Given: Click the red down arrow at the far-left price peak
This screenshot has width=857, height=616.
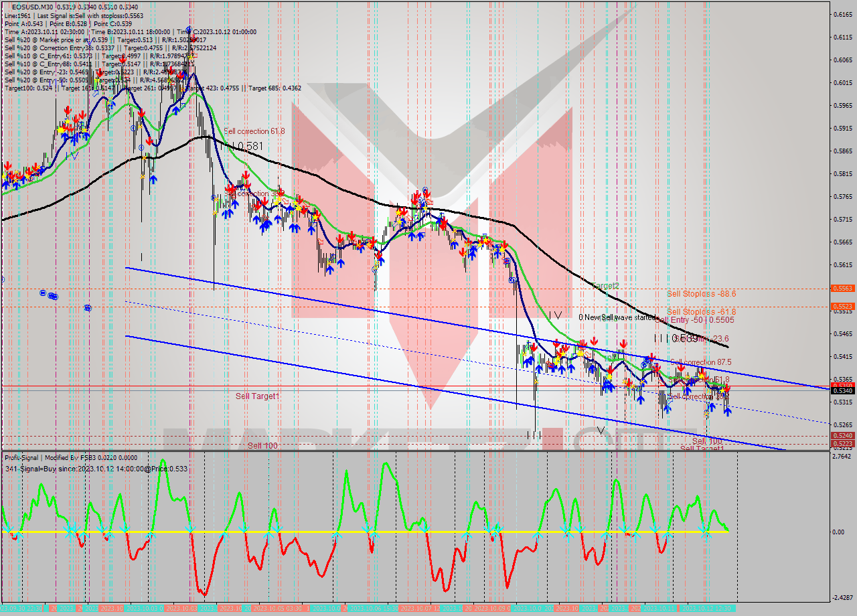Looking at the screenshot, I should (x=8, y=165).
